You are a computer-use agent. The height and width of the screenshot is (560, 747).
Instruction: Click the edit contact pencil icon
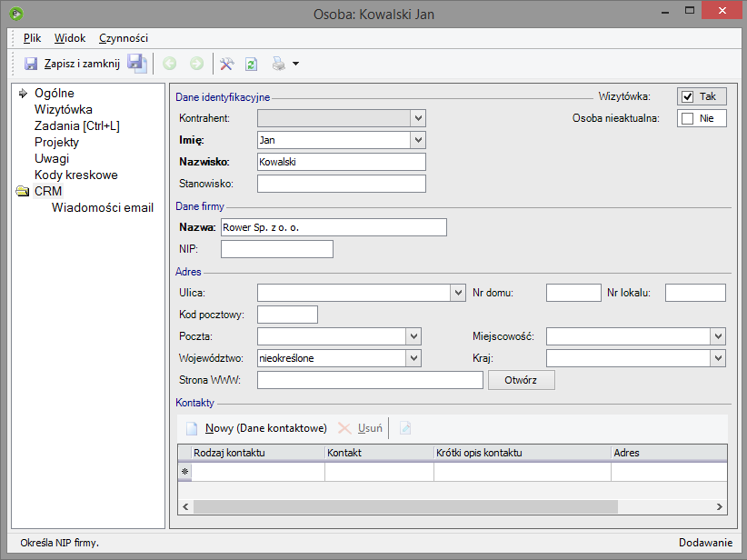[x=405, y=428]
